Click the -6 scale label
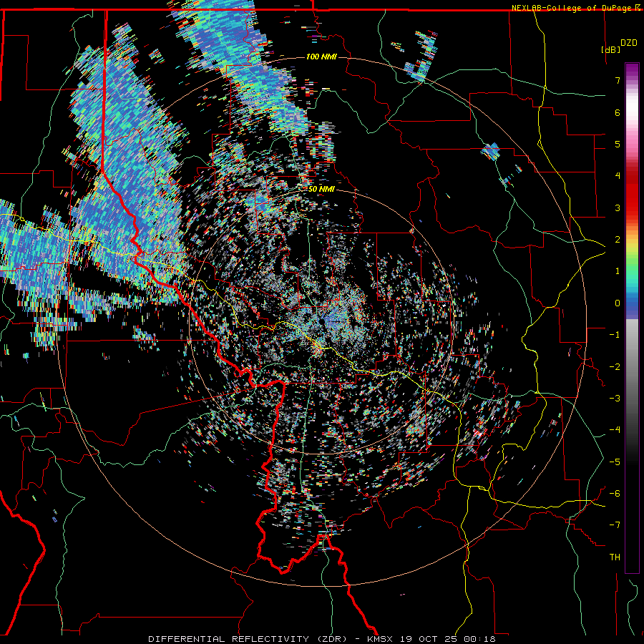 click(615, 494)
